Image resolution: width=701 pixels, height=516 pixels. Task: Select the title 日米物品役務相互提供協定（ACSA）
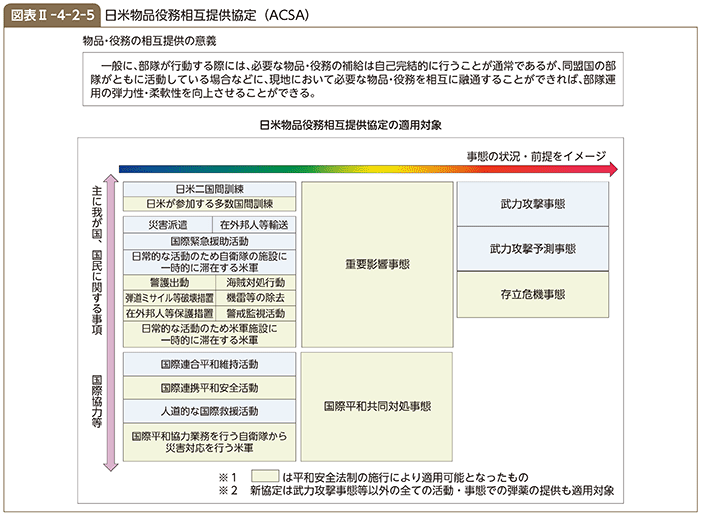click(x=207, y=15)
